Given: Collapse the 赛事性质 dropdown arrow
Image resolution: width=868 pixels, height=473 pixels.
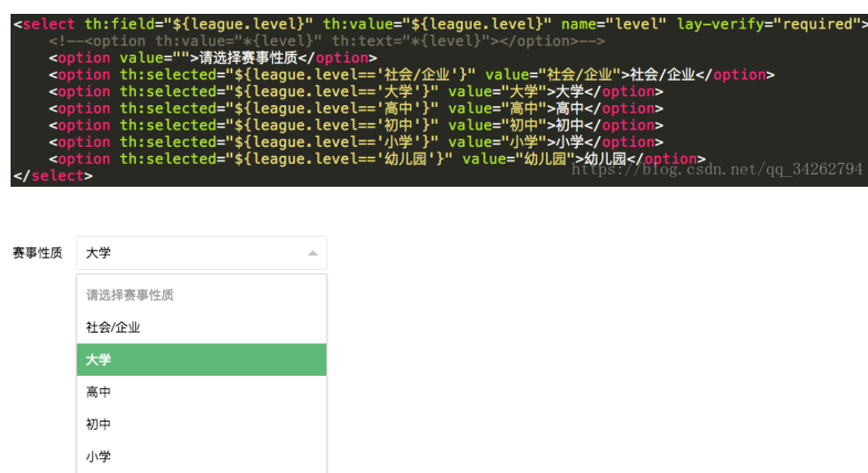Looking at the screenshot, I should pyautogui.click(x=313, y=253).
